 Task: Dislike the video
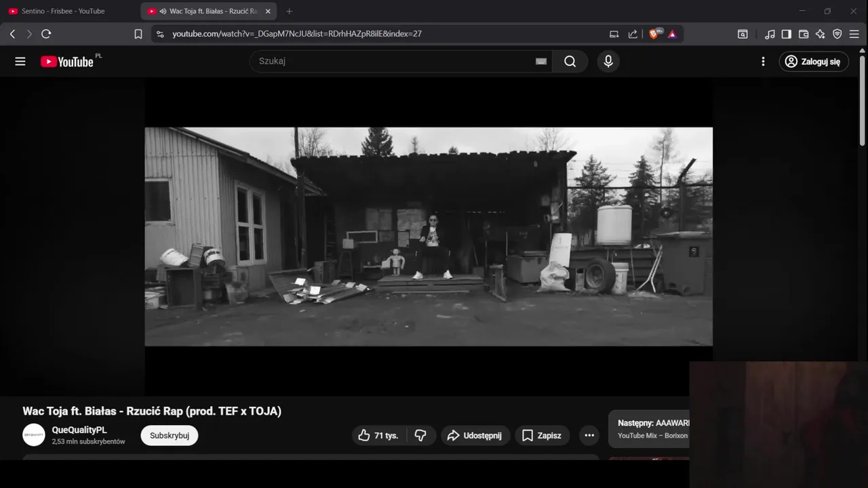click(420, 435)
